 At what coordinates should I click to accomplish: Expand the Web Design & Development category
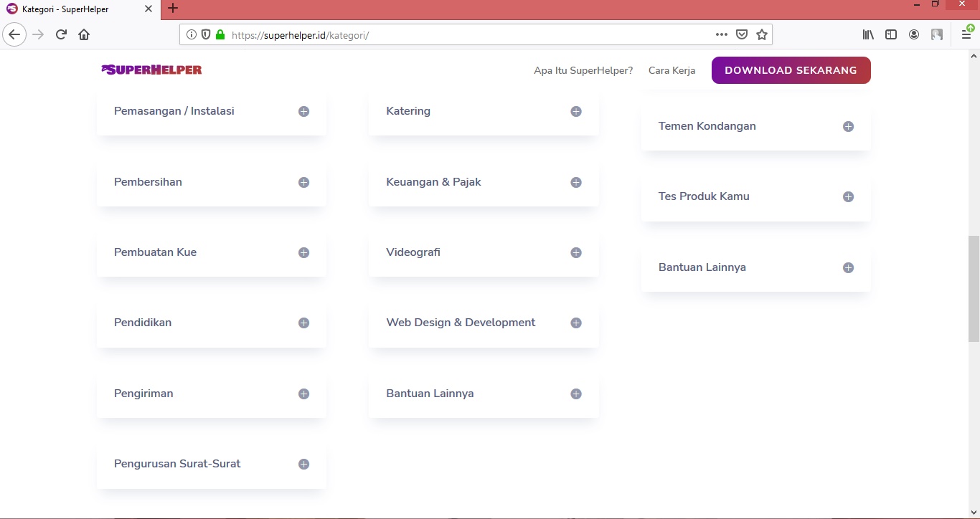(575, 323)
